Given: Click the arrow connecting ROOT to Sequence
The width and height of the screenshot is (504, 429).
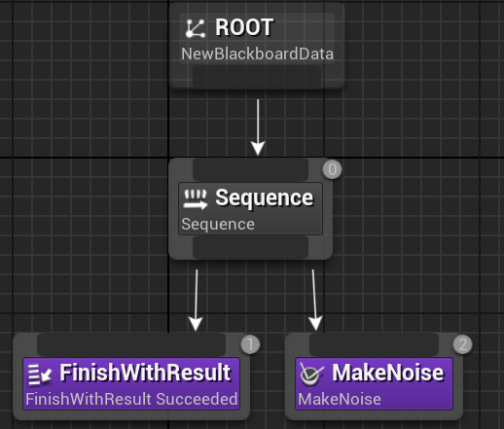Looking at the screenshot, I should point(258,127).
